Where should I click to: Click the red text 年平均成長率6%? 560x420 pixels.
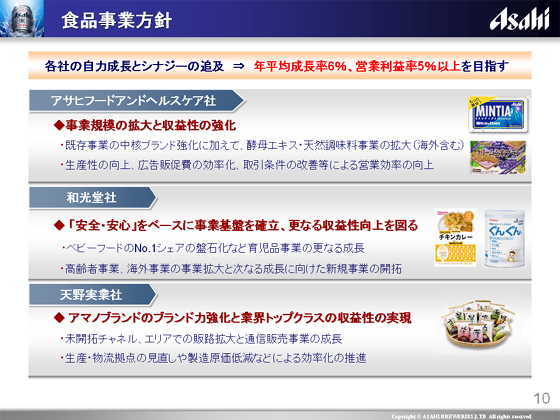(300, 66)
